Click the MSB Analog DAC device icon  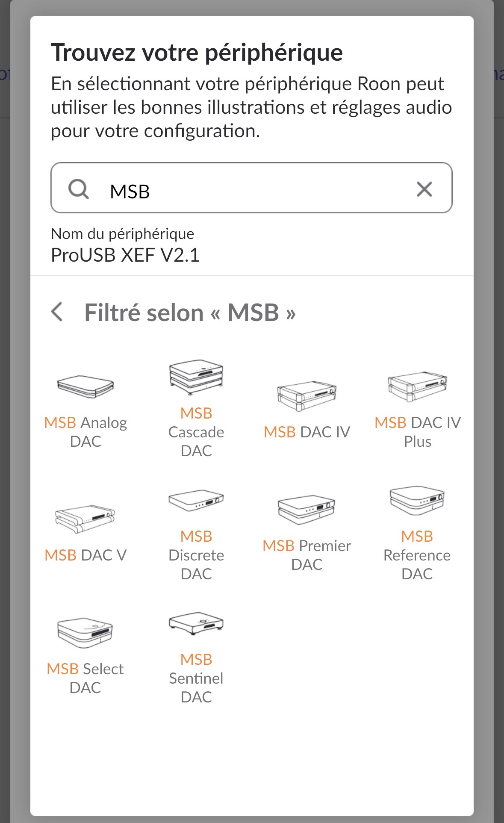point(85,386)
